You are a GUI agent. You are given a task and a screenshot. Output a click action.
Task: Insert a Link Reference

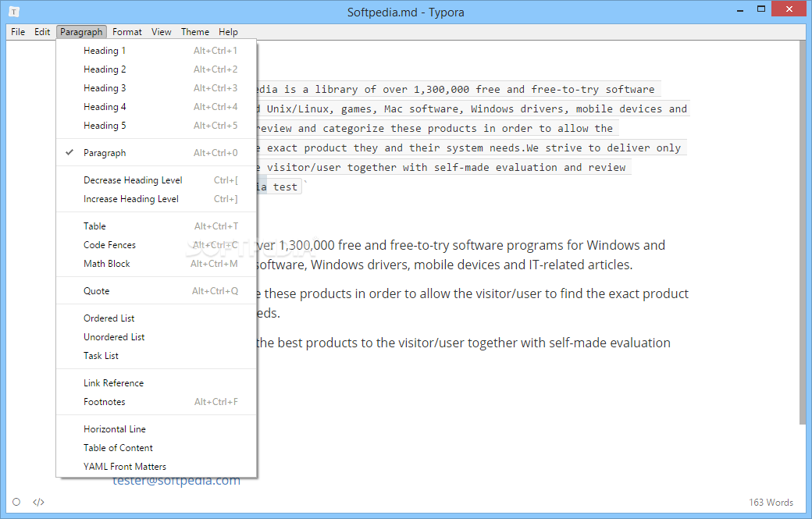coord(156,383)
